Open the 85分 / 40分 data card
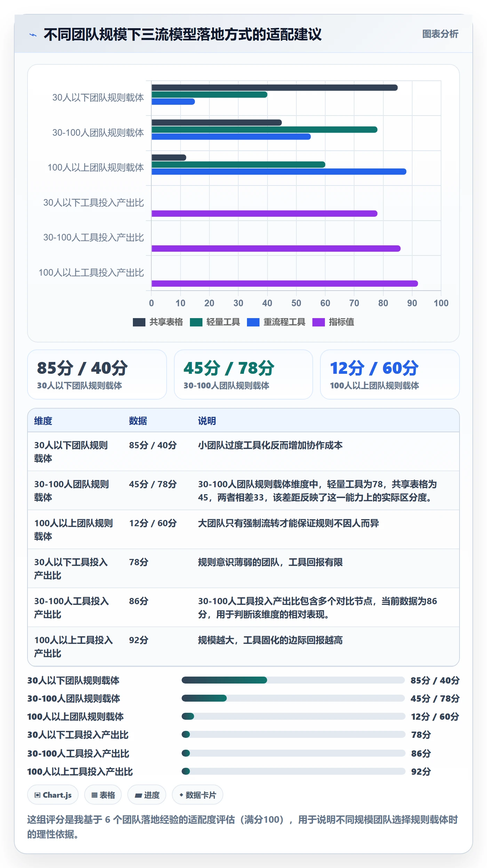The width and height of the screenshot is (487, 868). pos(97,374)
